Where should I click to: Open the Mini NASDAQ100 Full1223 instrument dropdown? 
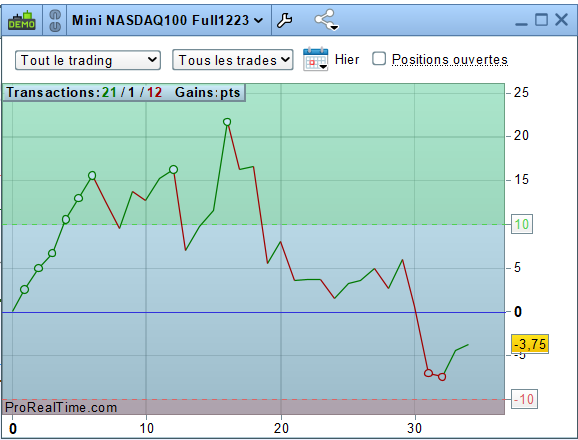click(168, 20)
